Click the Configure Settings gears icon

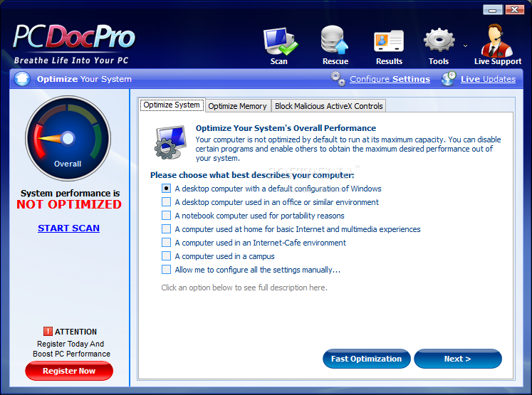(x=338, y=79)
